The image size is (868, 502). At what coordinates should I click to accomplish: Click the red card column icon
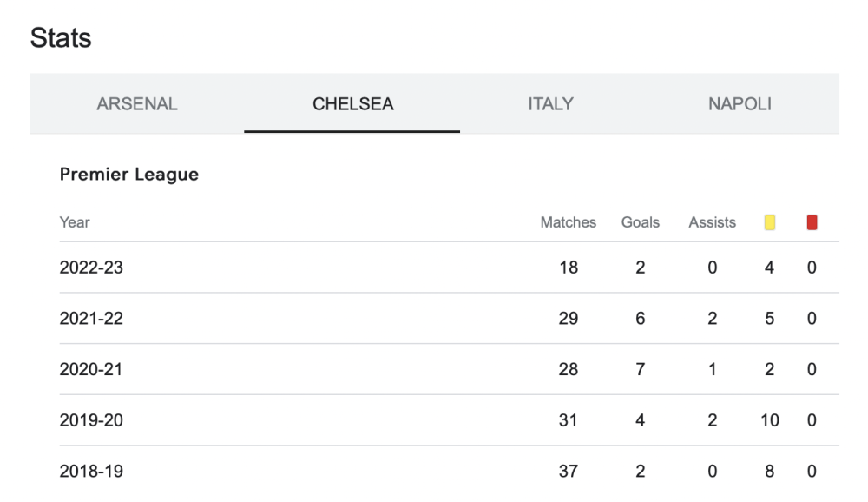coord(812,222)
